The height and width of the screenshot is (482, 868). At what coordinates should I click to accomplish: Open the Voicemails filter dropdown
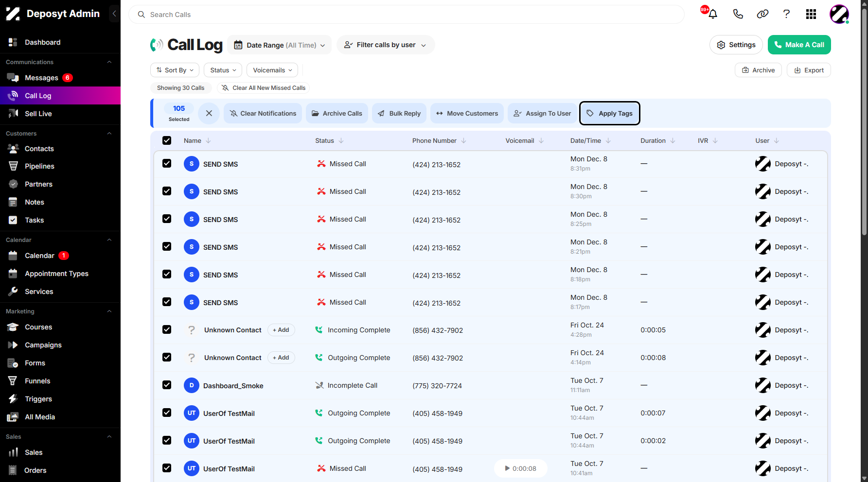click(x=272, y=70)
